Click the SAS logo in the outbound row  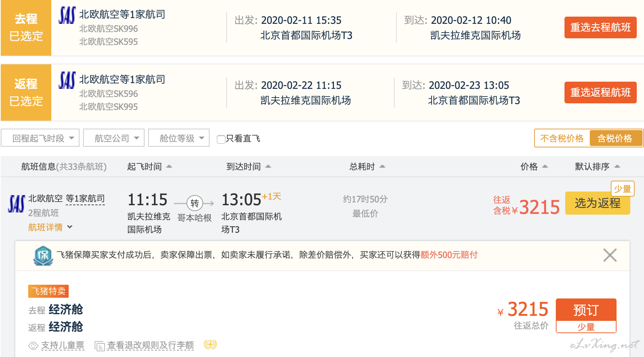67,16
